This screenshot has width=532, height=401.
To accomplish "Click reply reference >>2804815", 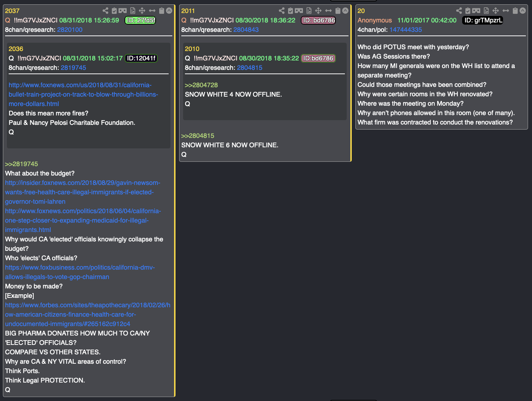I will click(198, 136).
